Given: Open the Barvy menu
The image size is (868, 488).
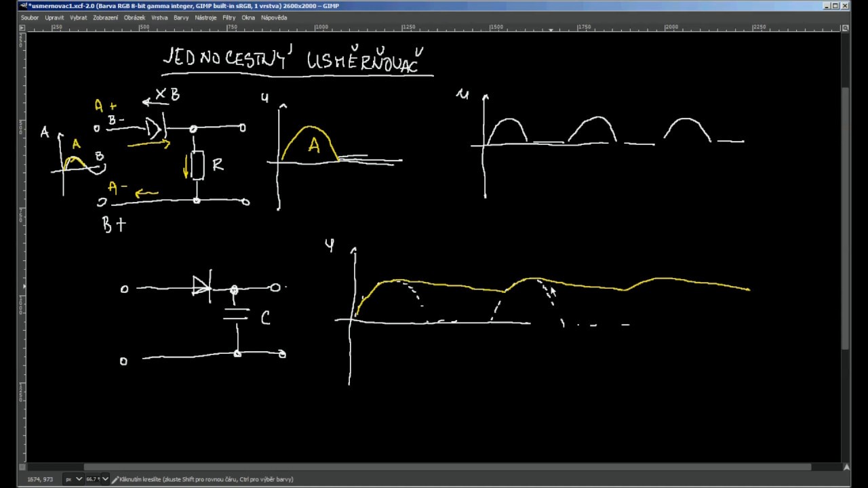Looking at the screenshot, I should pos(181,18).
